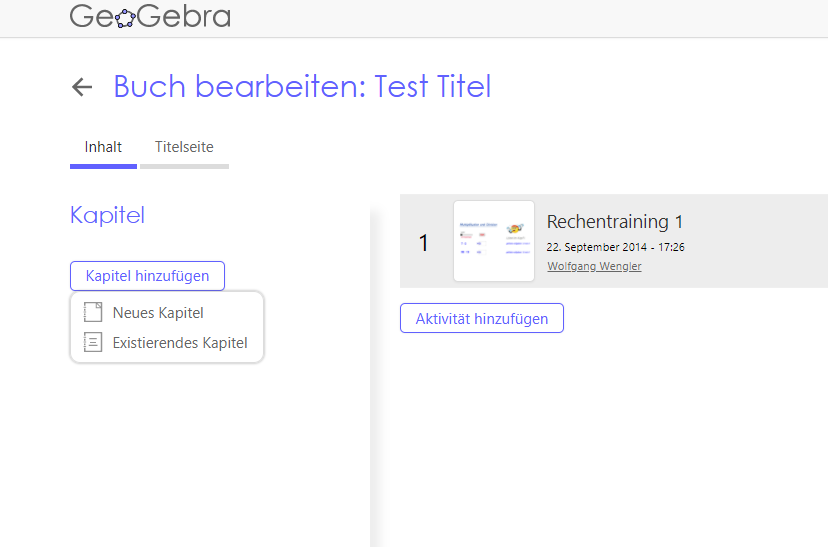
Task: Open the Rechentraining 1 thumbnail
Action: pos(494,241)
